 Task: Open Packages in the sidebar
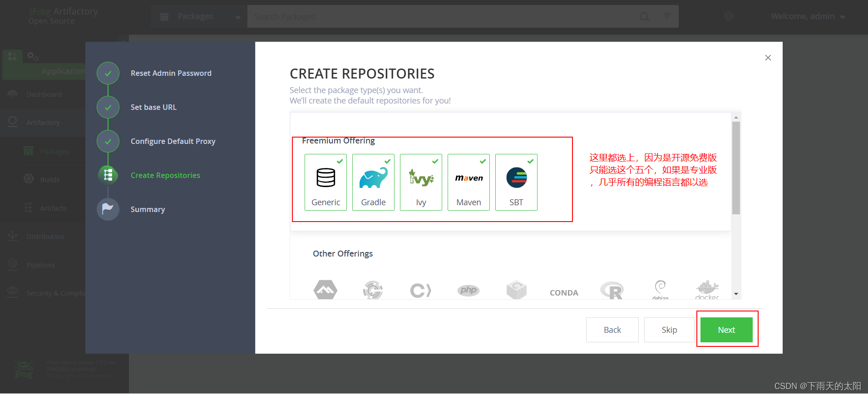point(54,151)
